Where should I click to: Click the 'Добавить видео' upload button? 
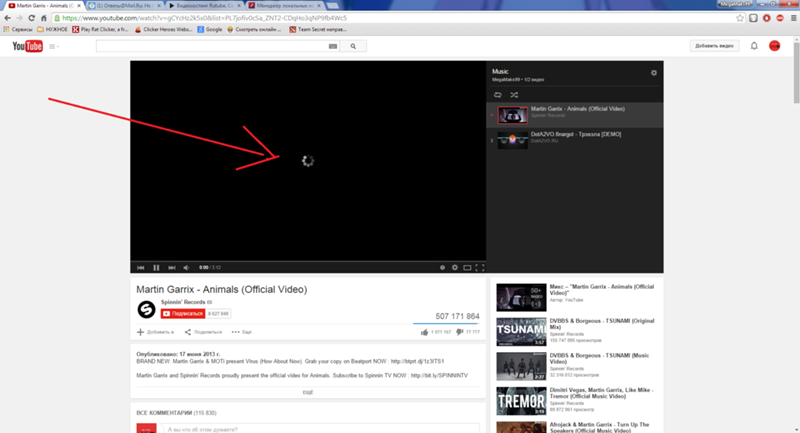[x=714, y=46]
